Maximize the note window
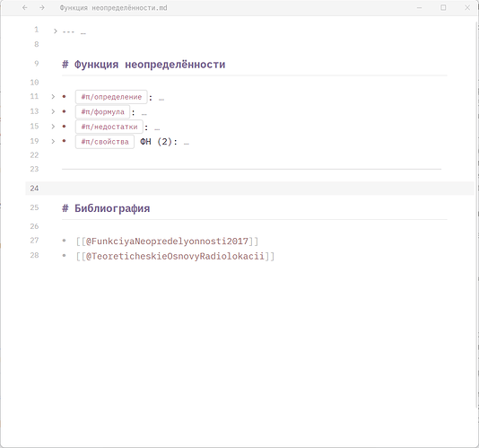 pos(443,8)
